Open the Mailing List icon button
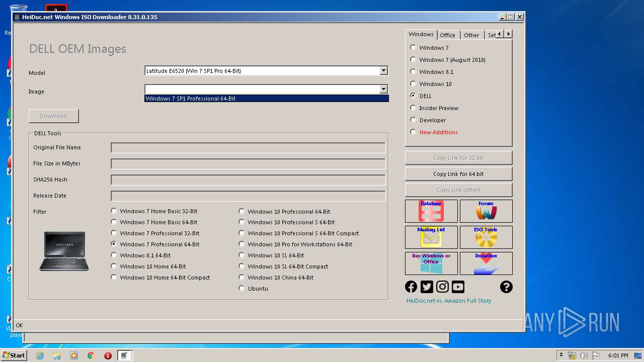The image size is (644, 362). (431, 237)
